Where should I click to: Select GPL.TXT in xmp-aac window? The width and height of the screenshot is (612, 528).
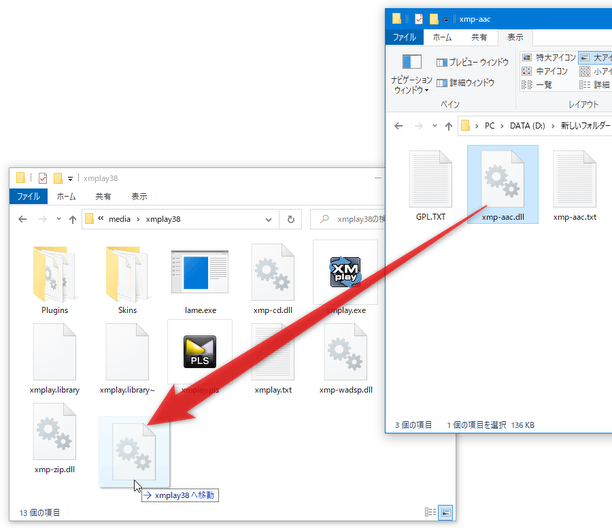point(431,186)
